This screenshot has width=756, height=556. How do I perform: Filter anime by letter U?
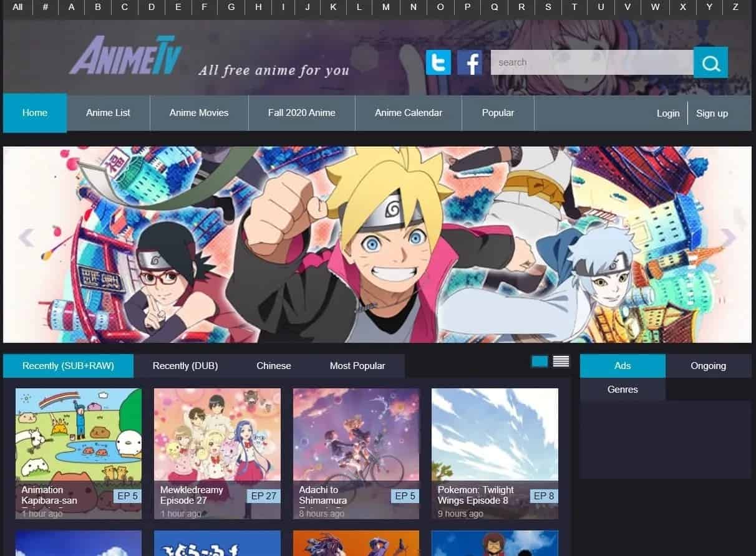pyautogui.click(x=601, y=7)
